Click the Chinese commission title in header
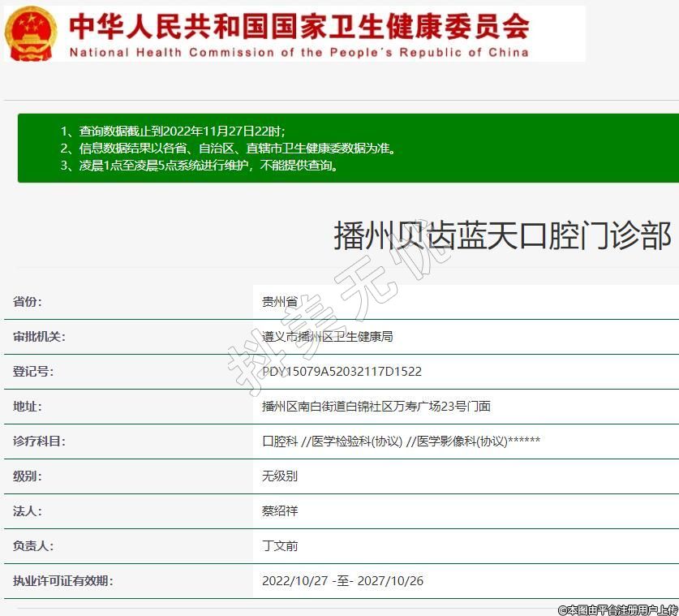Screen dimensions: 679x616 point(299,25)
